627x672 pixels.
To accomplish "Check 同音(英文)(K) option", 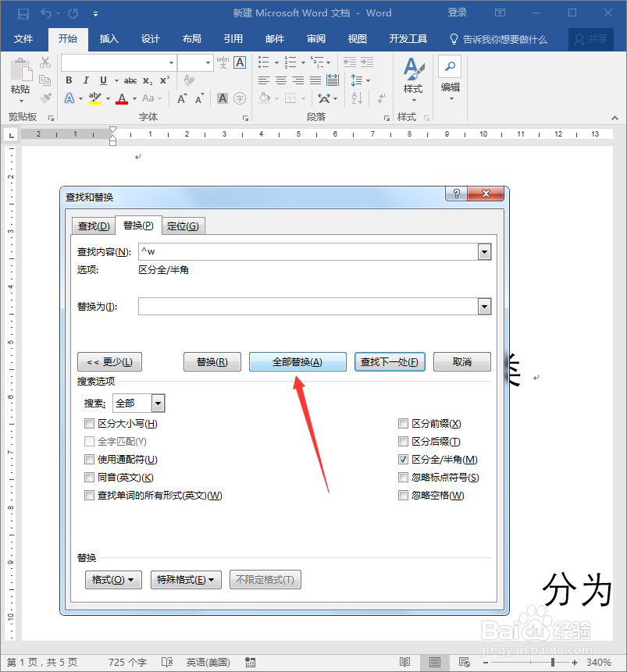I will pos(89,478).
